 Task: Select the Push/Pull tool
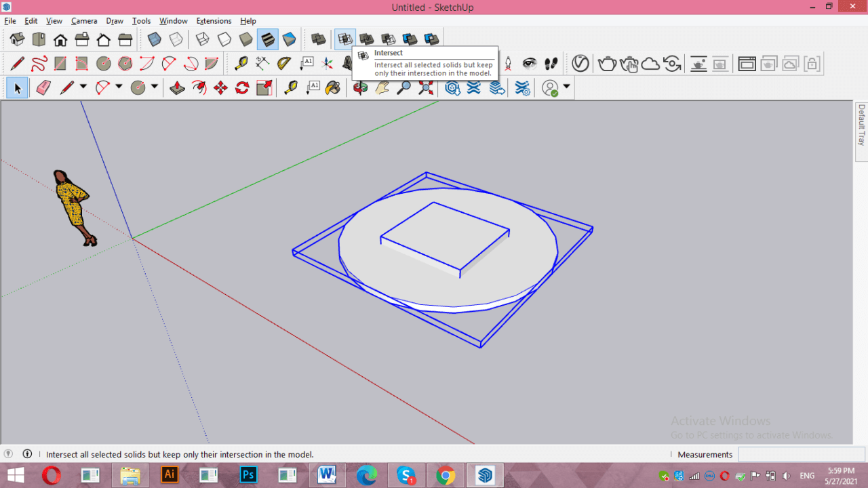[176, 87]
